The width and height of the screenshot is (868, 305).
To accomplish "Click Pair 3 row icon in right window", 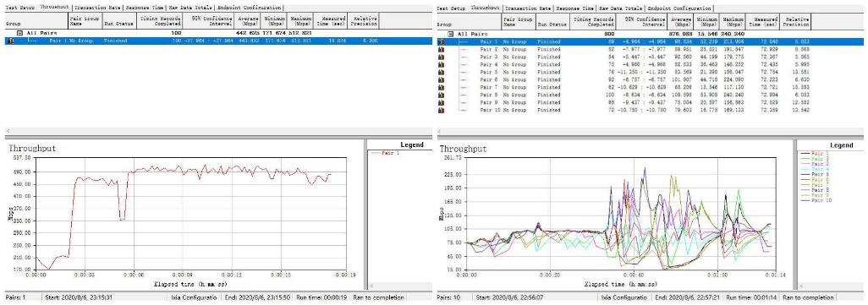I will click(442, 57).
